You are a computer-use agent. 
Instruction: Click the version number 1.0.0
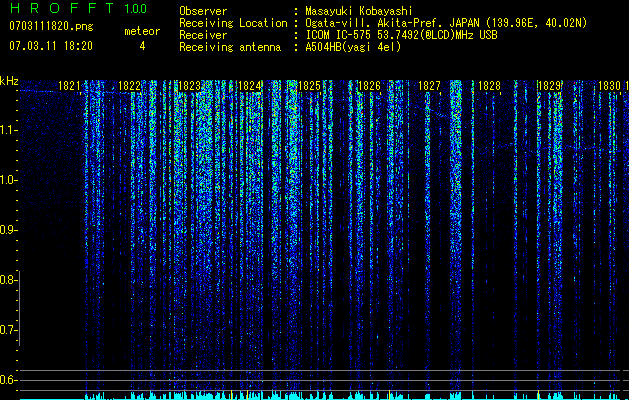point(136,8)
